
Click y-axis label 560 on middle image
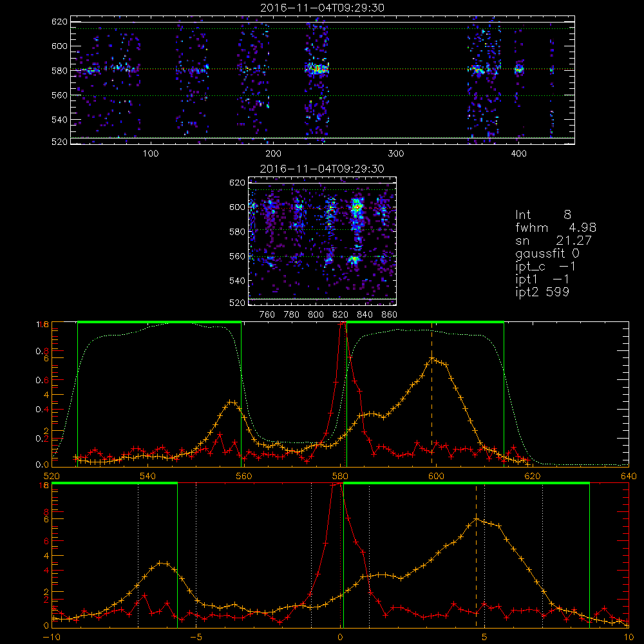[237, 256]
